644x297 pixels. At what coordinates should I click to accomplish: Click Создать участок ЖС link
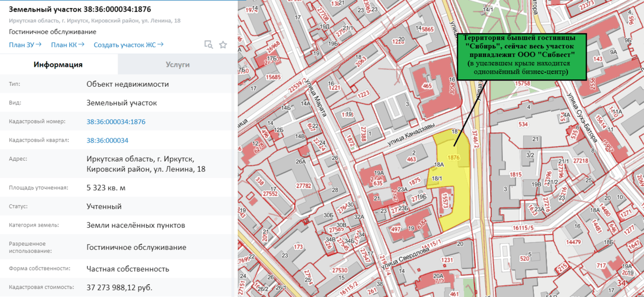pos(129,44)
